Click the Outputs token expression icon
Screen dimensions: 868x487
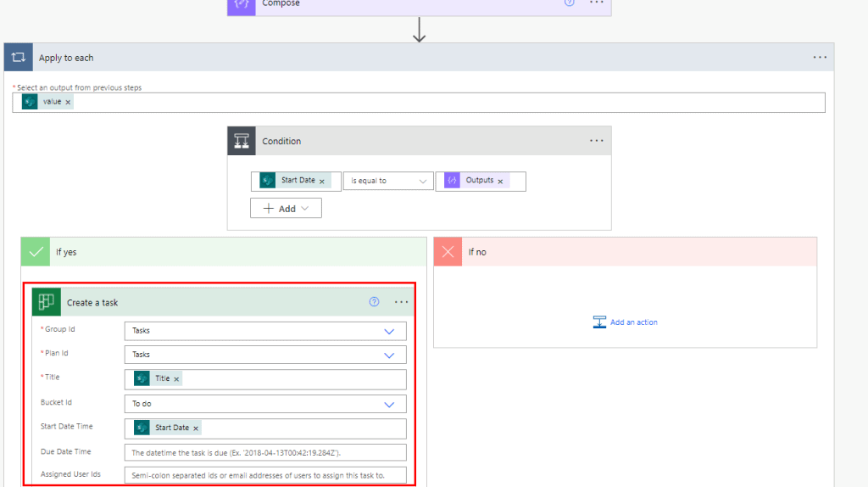tap(453, 181)
